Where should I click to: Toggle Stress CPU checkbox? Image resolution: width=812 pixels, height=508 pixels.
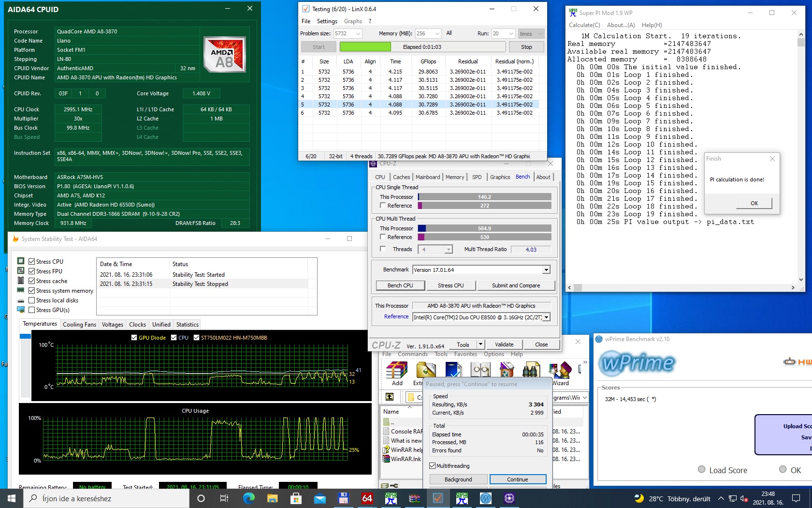pos(31,261)
